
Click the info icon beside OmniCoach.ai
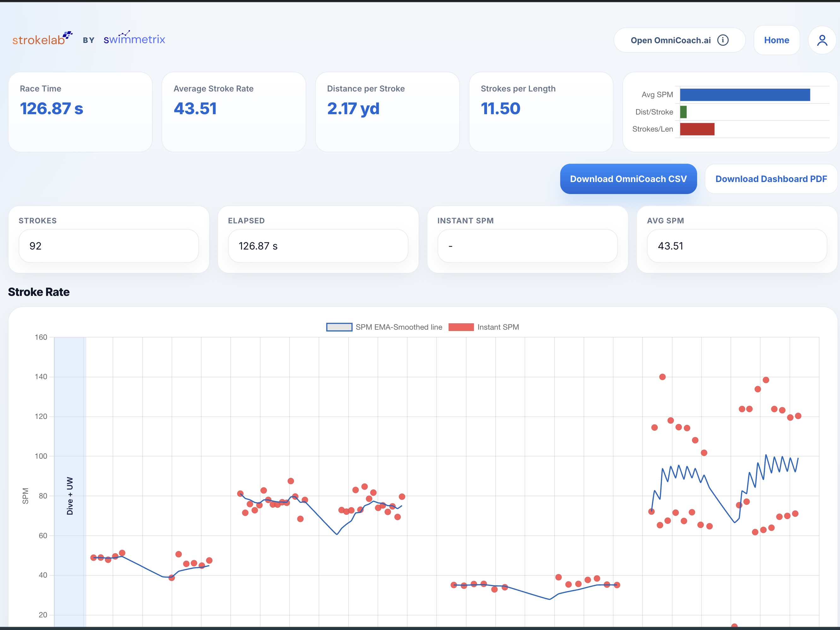click(x=723, y=40)
